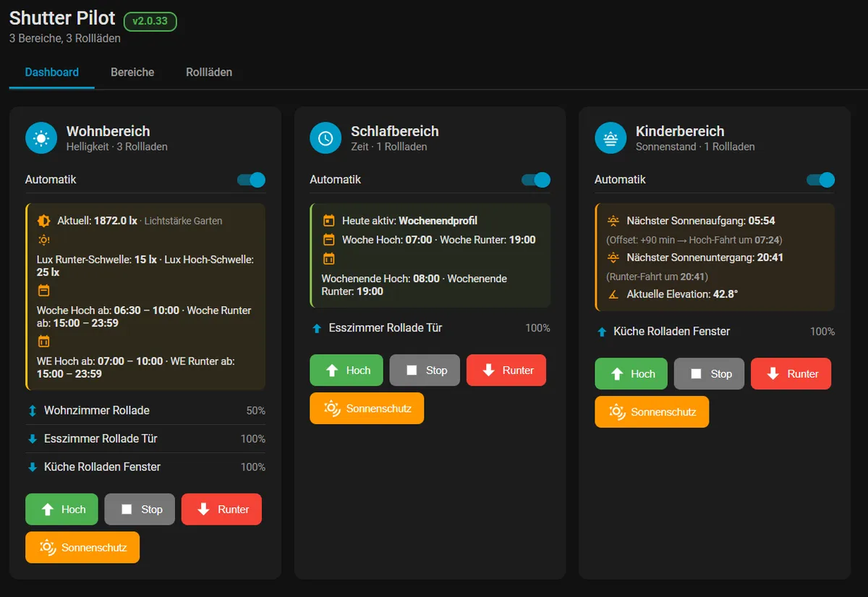Click the 'Lichtstärke Garten' sensor label
The height and width of the screenshot is (597, 868).
(x=183, y=221)
